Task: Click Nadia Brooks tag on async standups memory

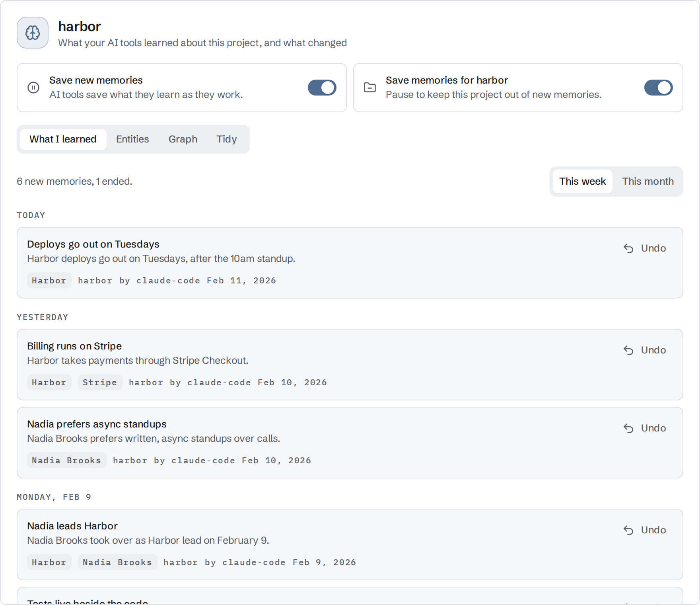Action: coord(66,460)
